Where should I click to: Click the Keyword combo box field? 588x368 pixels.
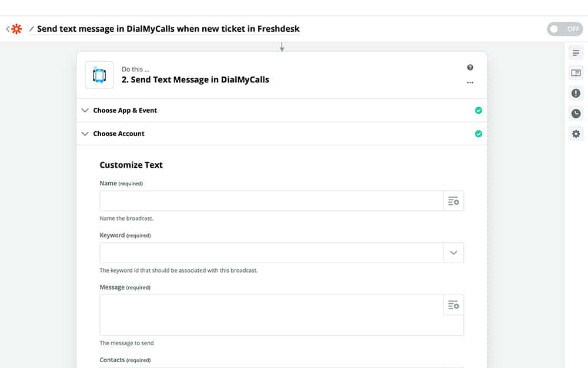[x=271, y=253]
